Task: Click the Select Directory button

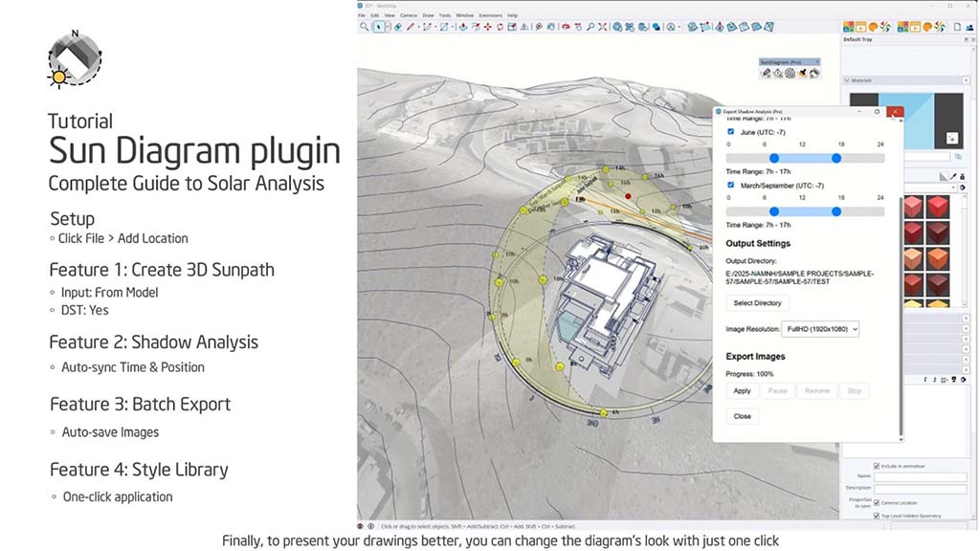Action: pos(757,302)
